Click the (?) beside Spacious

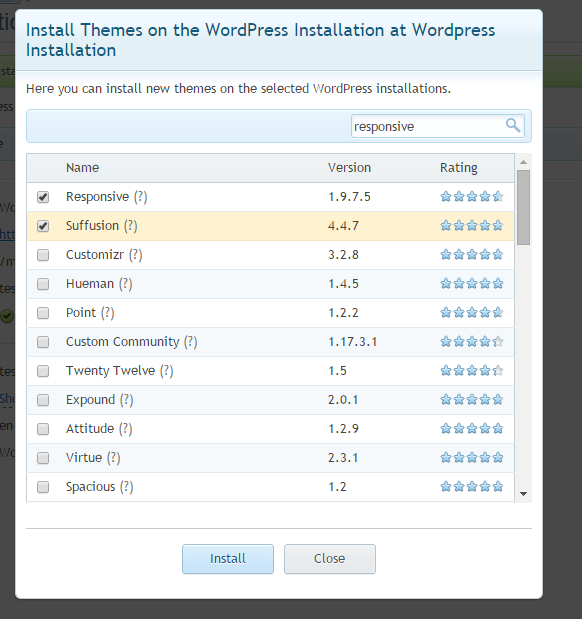(127, 487)
